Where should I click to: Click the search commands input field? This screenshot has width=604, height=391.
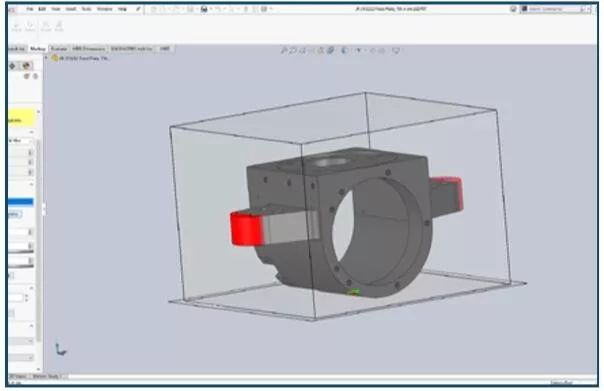(x=556, y=9)
